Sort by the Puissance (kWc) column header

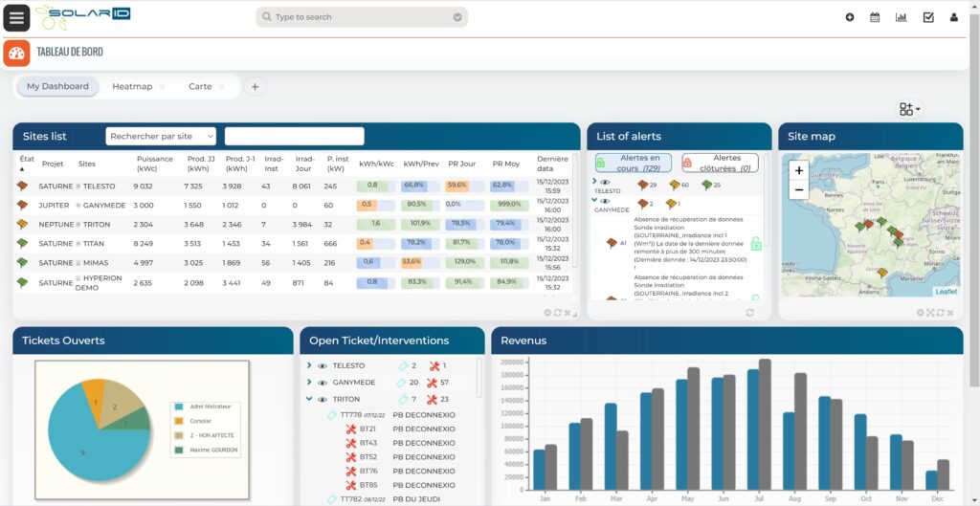tap(154, 163)
